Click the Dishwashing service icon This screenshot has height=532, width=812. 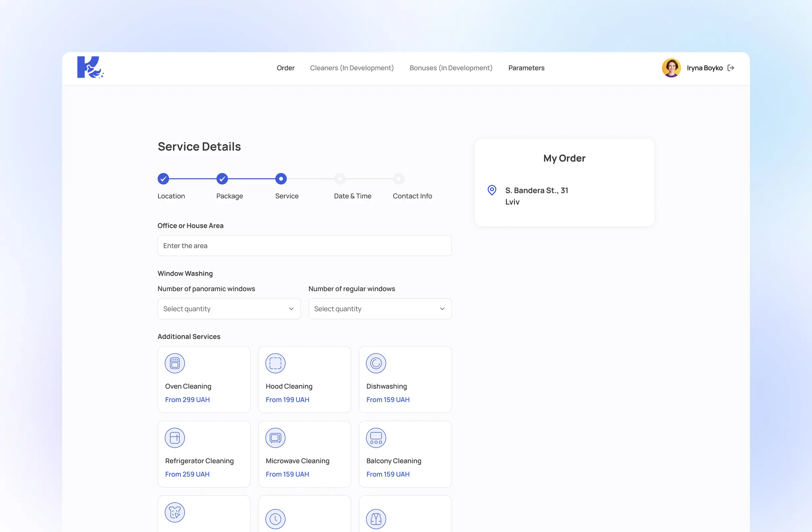tap(376, 363)
